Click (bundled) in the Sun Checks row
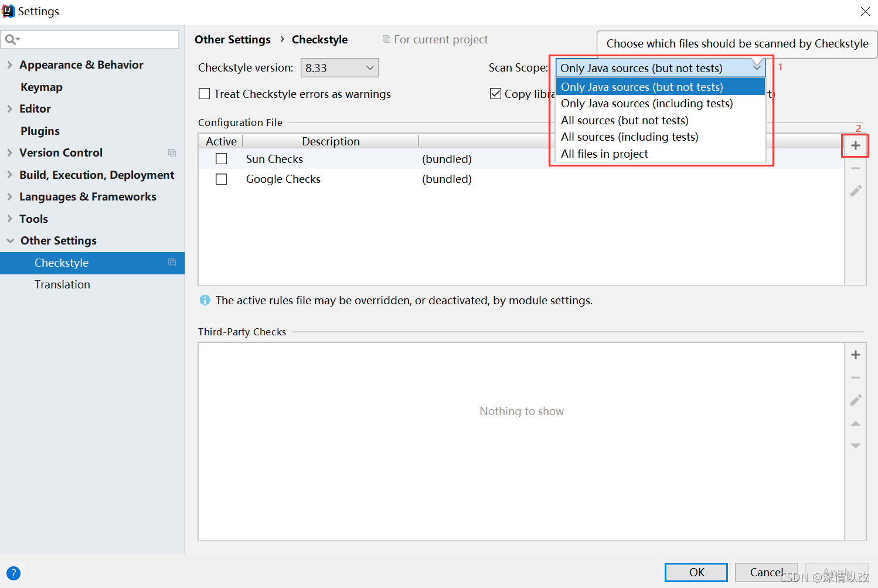The height and width of the screenshot is (588, 878). [x=447, y=159]
